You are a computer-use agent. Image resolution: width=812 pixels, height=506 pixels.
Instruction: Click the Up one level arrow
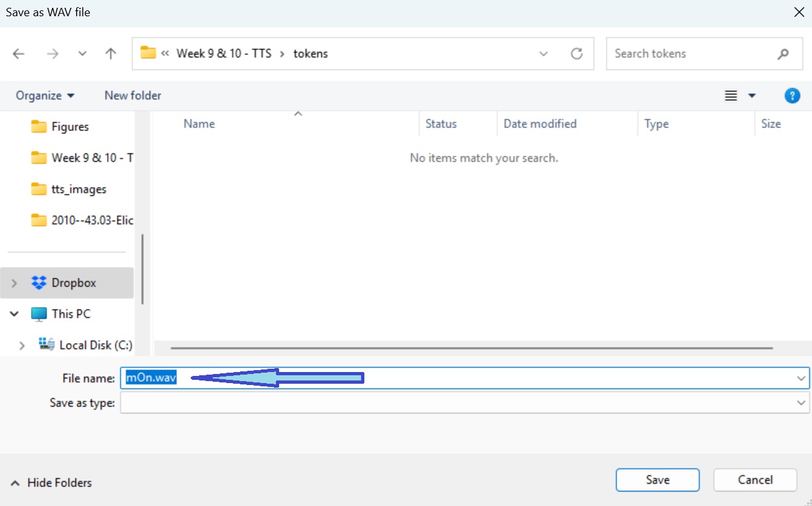point(111,54)
